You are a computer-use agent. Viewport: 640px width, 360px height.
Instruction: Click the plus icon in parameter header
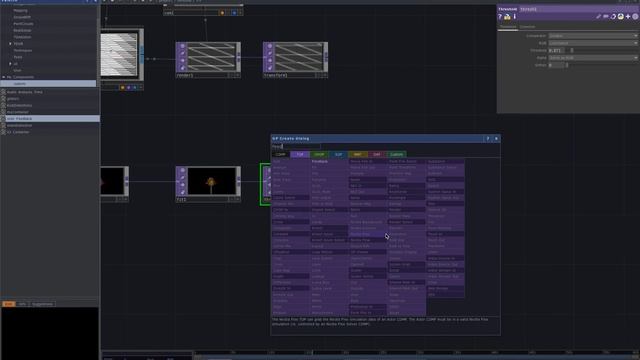tap(628, 17)
